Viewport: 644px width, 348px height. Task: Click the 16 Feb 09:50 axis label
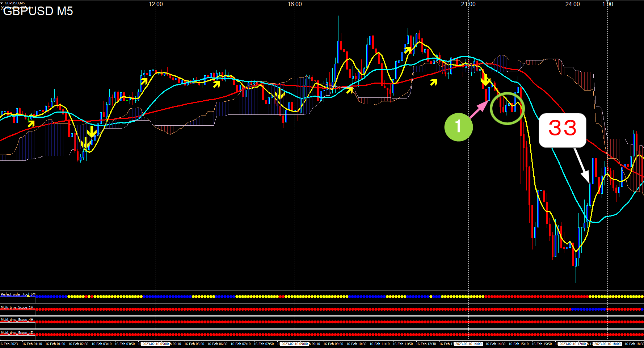coord(333,344)
